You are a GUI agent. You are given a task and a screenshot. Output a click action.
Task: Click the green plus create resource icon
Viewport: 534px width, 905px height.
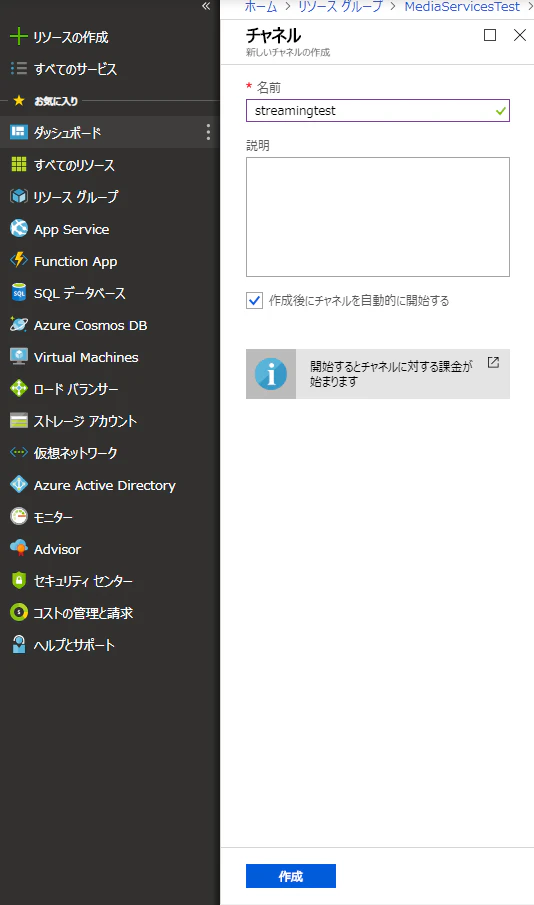pyautogui.click(x=18, y=37)
